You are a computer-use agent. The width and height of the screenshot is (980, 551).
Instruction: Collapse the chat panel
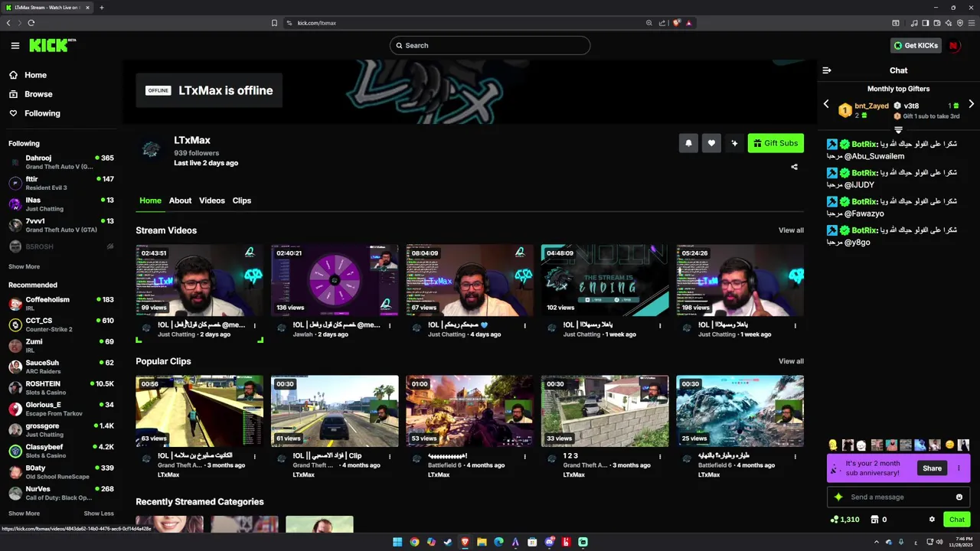[x=827, y=70]
